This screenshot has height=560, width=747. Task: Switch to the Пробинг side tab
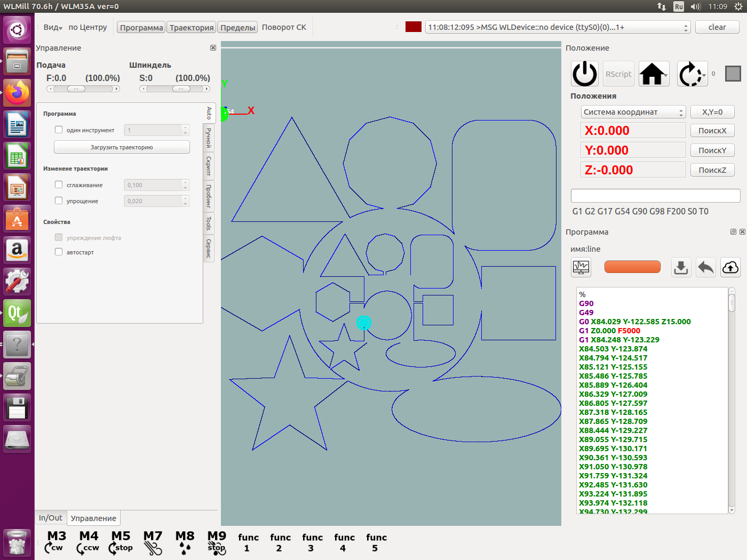click(x=209, y=196)
